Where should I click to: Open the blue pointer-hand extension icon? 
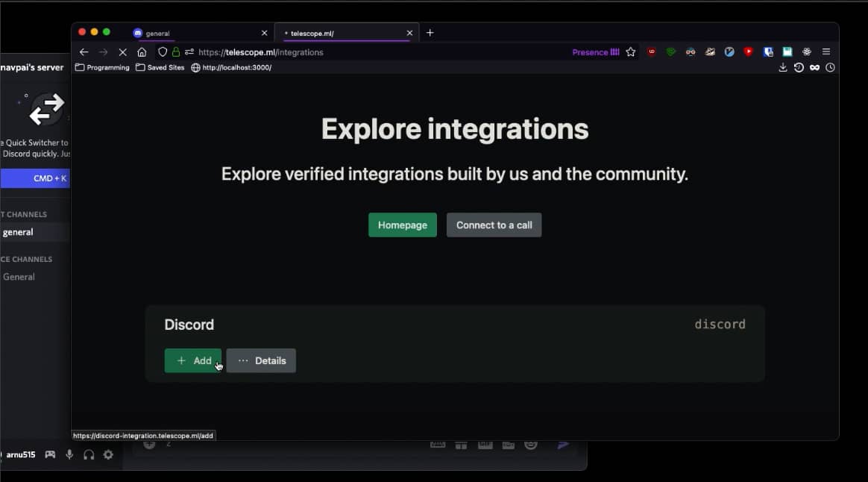point(768,52)
